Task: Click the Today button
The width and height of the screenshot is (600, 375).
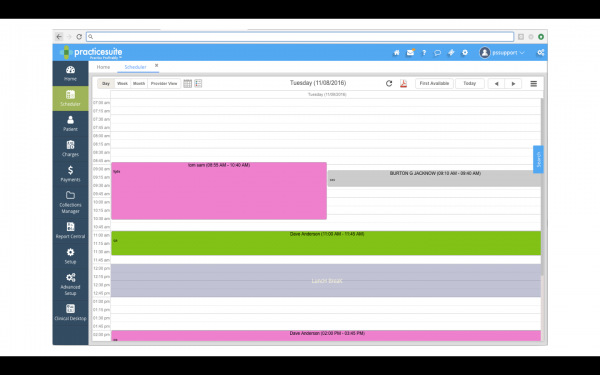Action: [x=470, y=83]
